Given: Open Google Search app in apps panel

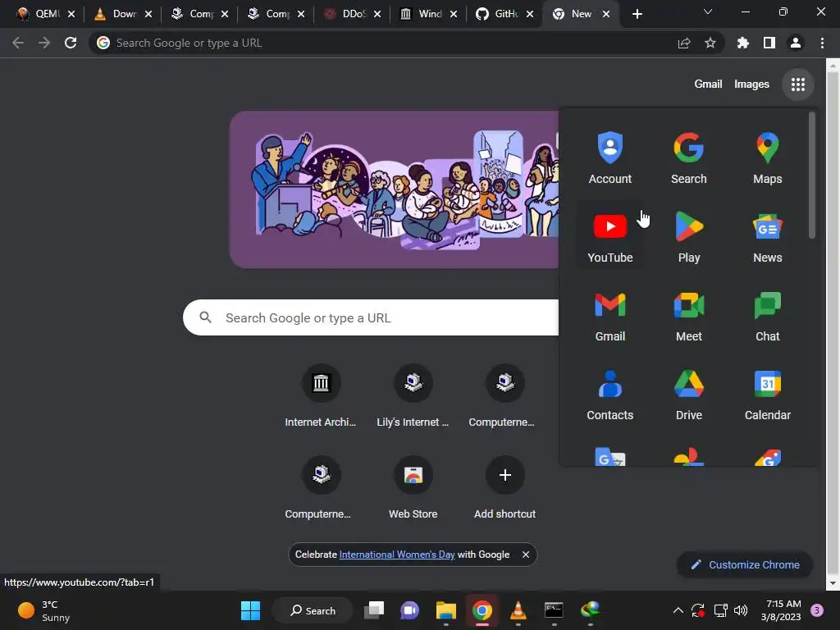Looking at the screenshot, I should coord(688,158).
